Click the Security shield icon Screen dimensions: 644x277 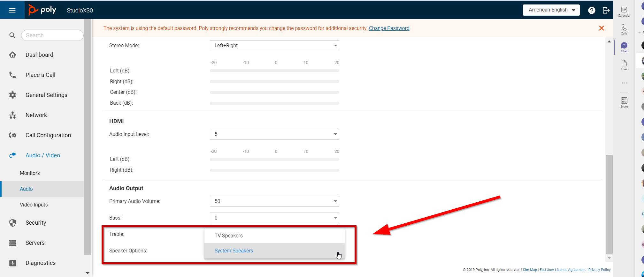[12, 222]
